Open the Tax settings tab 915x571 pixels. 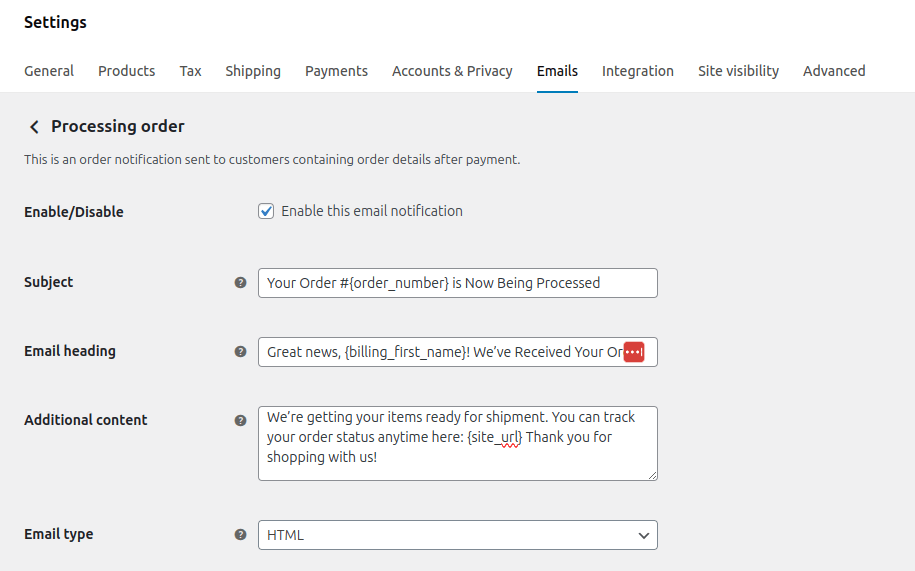(x=190, y=71)
